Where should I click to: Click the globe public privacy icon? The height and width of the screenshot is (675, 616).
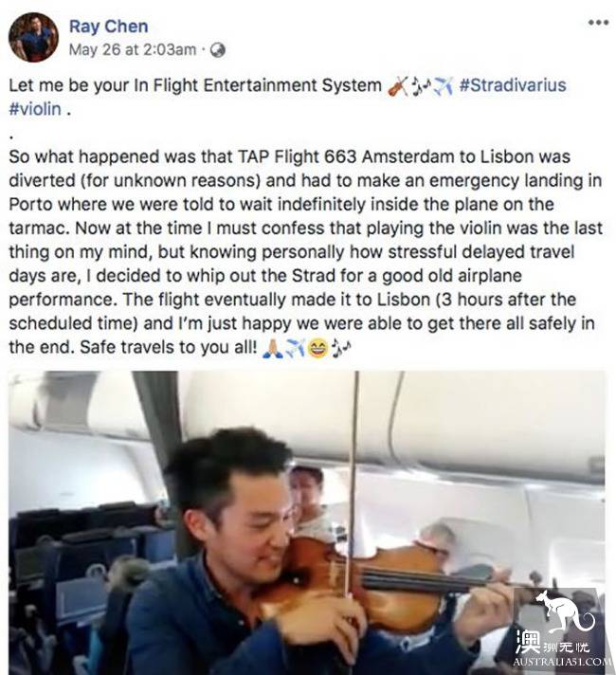click(218, 49)
